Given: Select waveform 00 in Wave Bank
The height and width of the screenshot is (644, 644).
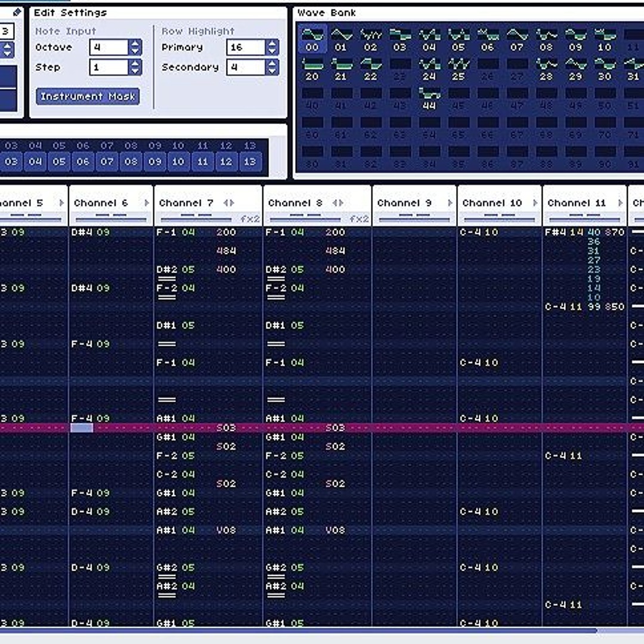Looking at the screenshot, I should tap(312, 39).
